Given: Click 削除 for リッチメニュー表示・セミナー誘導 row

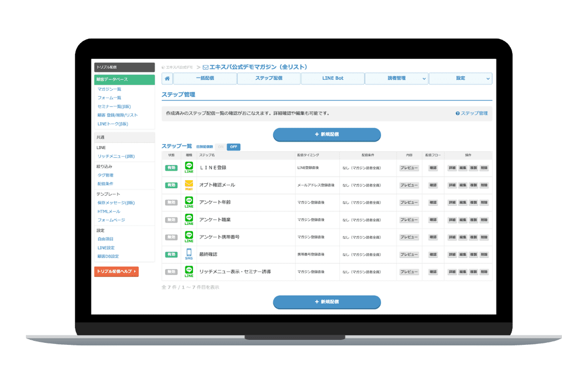Looking at the screenshot, I should (484, 272).
